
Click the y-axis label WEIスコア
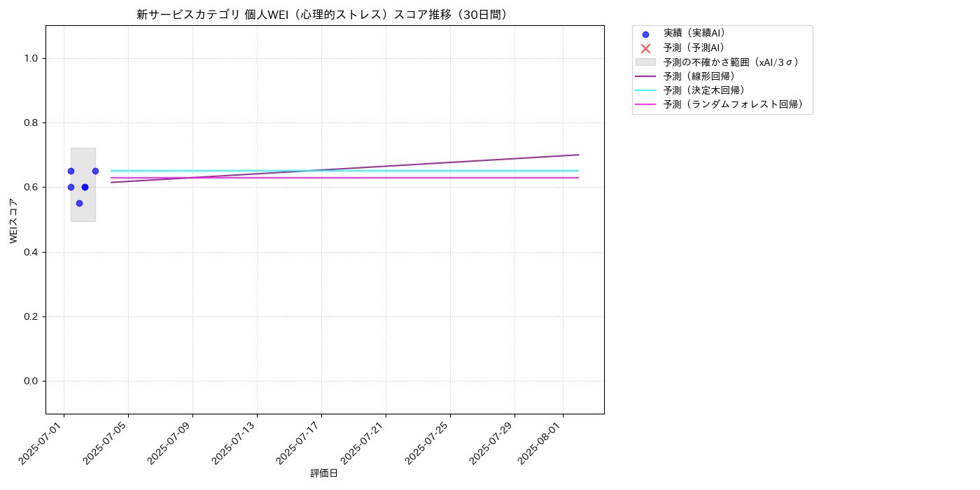[13, 220]
